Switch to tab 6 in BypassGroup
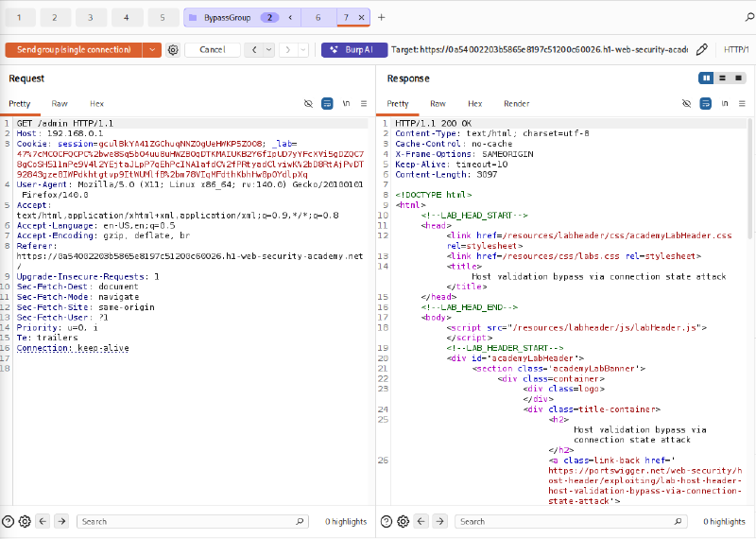The image size is (756, 539). pyautogui.click(x=318, y=17)
